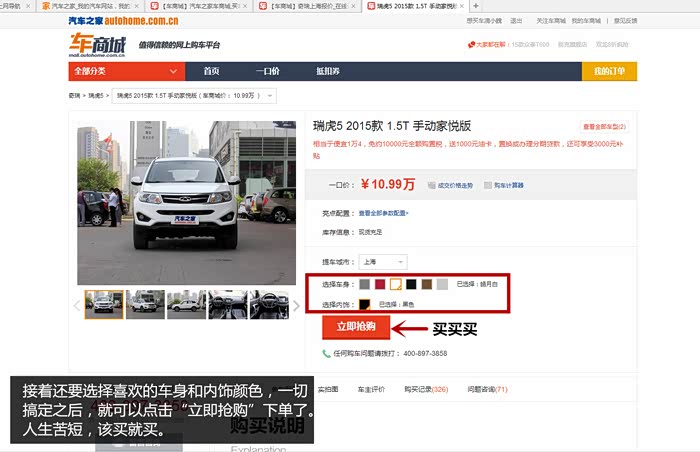Open the 抵扣券 navigation item

click(x=327, y=71)
